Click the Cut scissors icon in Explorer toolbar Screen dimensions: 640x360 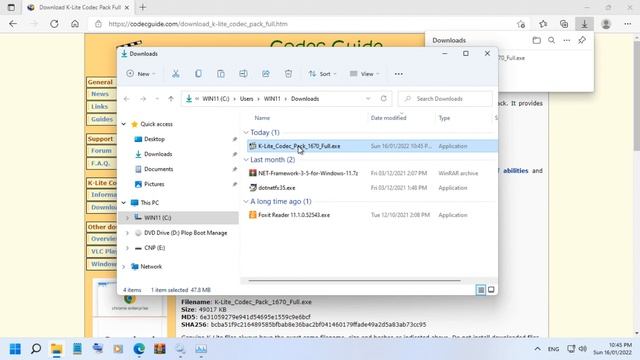[x=176, y=74]
